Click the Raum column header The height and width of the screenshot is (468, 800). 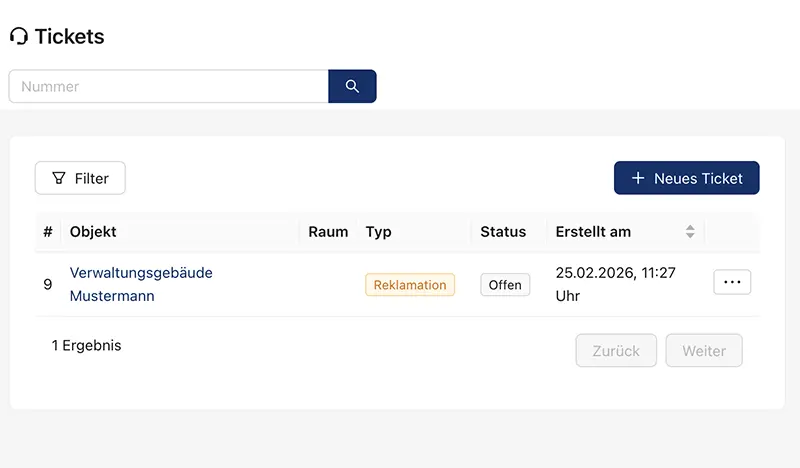click(x=328, y=232)
